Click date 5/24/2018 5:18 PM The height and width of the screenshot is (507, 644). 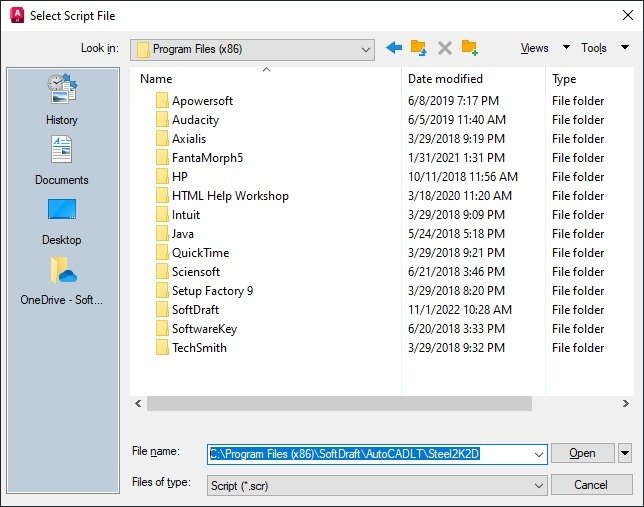click(x=456, y=233)
